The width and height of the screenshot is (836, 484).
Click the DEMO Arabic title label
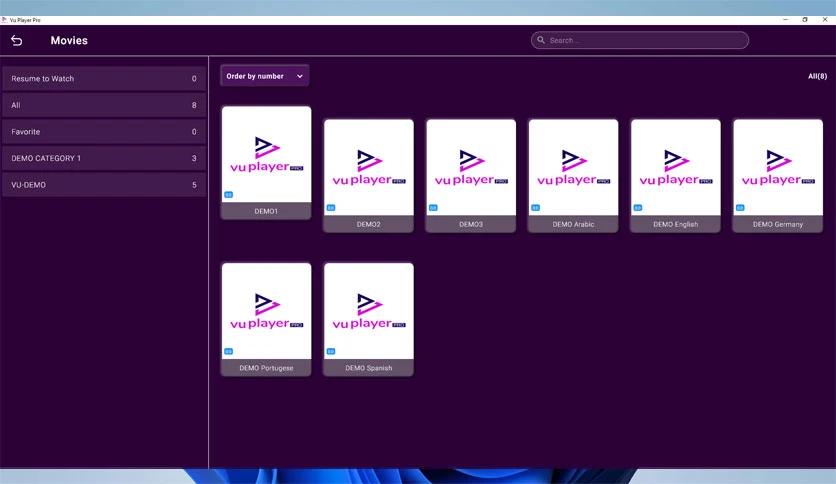[x=573, y=224]
